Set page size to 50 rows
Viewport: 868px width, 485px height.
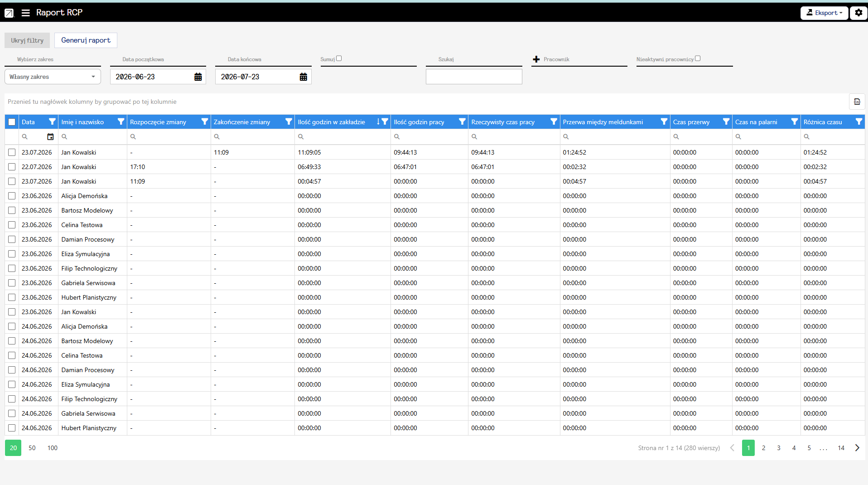coord(32,448)
